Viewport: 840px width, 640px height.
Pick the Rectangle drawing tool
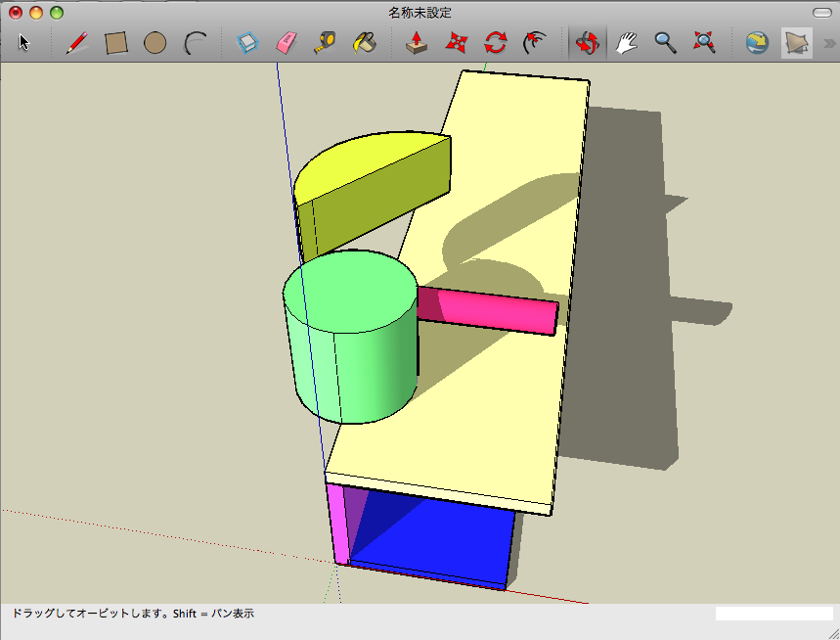pos(115,43)
